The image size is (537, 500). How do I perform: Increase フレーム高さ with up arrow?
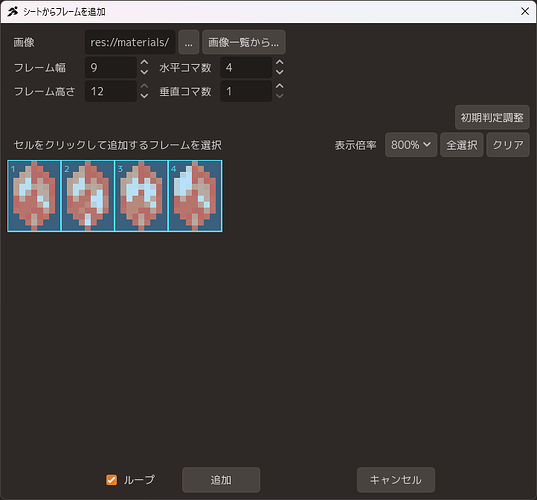coord(145,86)
